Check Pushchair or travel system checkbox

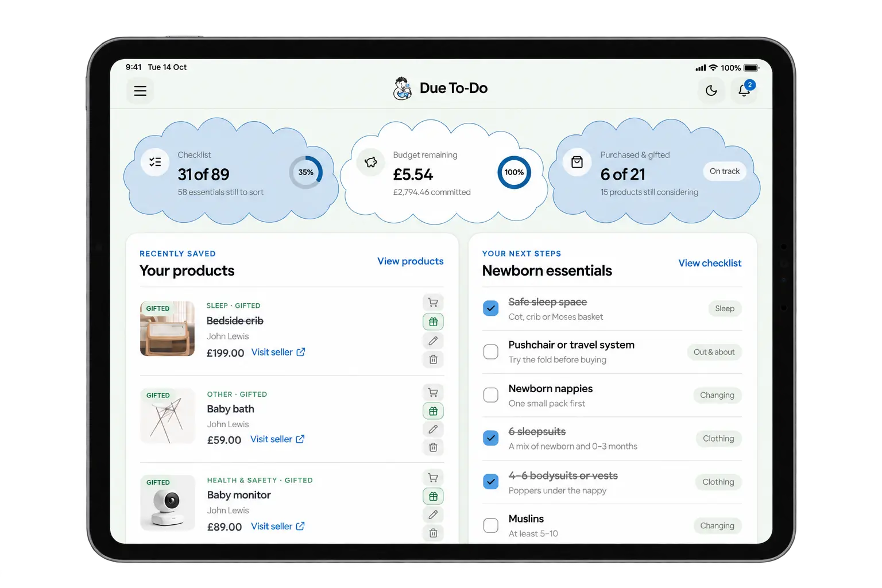coord(491,351)
